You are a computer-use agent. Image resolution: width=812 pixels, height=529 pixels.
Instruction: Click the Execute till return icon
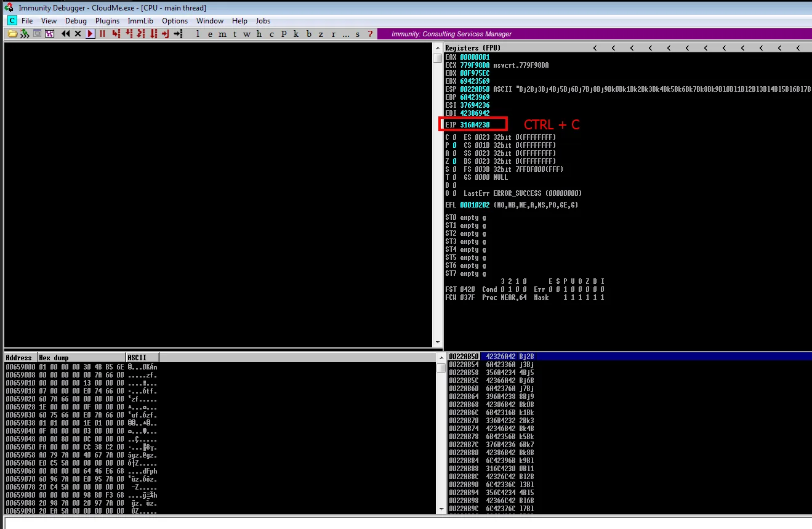click(166, 34)
